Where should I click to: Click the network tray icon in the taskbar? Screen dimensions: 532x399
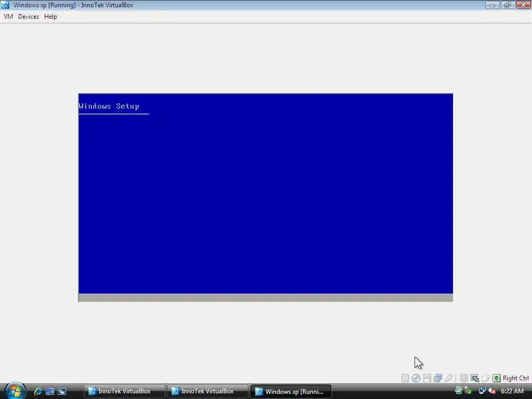click(x=482, y=391)
